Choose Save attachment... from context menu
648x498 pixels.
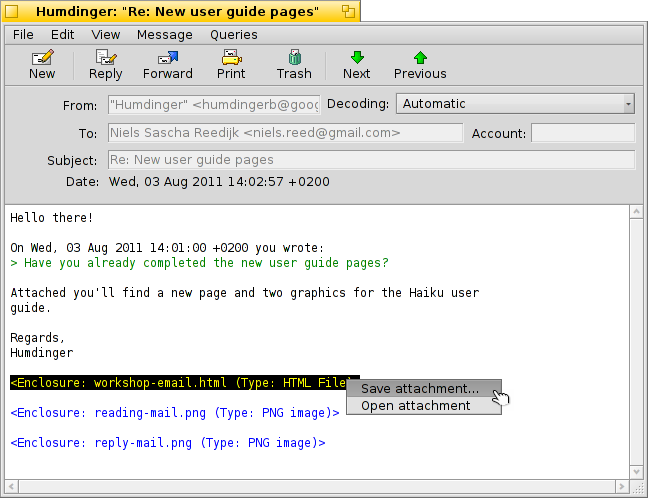(x=419, y=388)
